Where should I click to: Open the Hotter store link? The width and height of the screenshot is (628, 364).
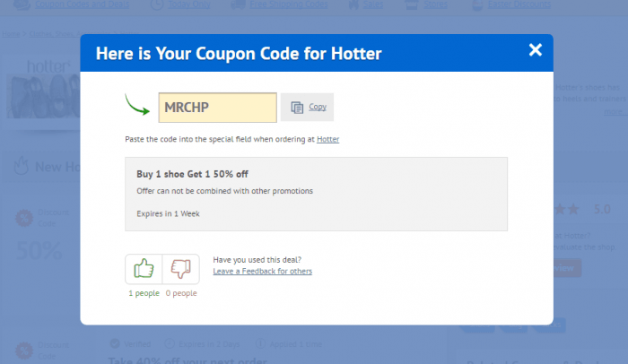(x=327, y=139)
